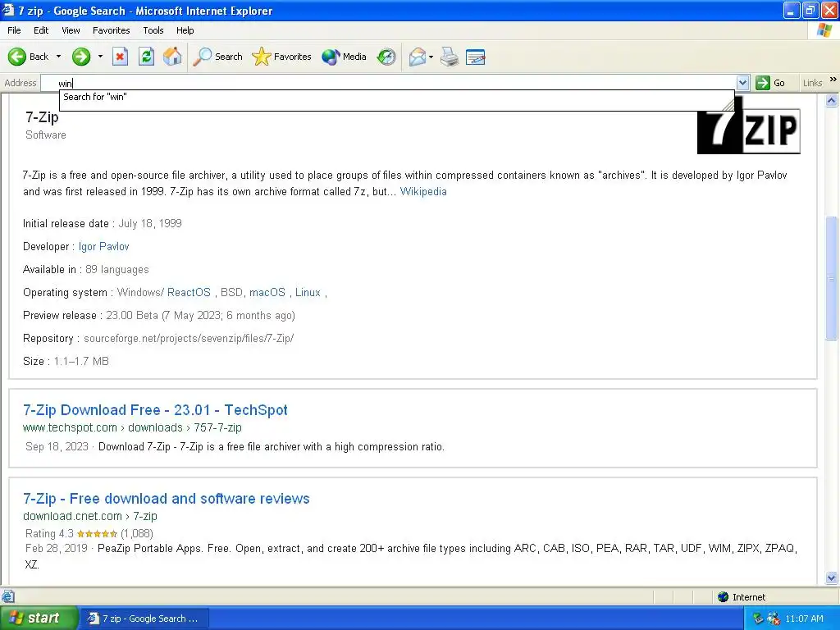
Task: Open the History clock icon
Action: point(386,57)
